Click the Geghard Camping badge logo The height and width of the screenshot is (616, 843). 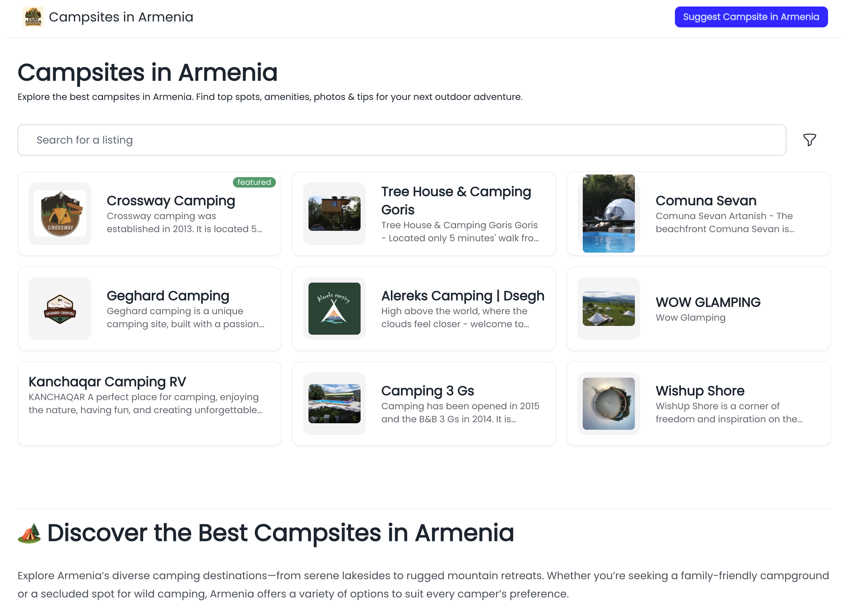(x=60, y=308)
